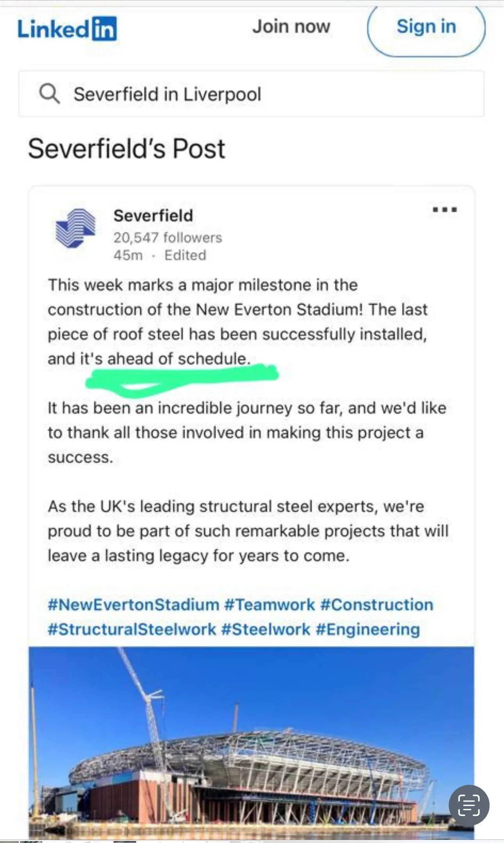
Task: Click the search magnifier icon
Action: click(x=50, y=94)
